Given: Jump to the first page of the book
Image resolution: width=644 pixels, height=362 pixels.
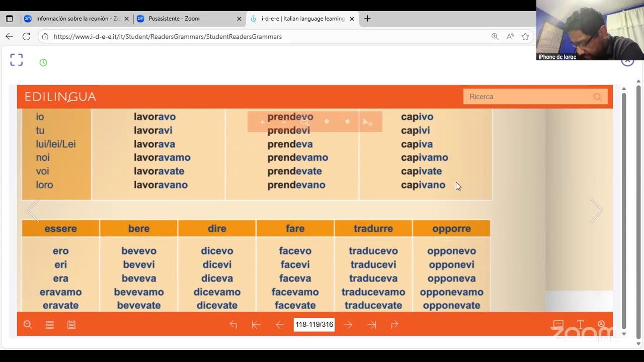Looking at the screenshot, I should point(256,325).
